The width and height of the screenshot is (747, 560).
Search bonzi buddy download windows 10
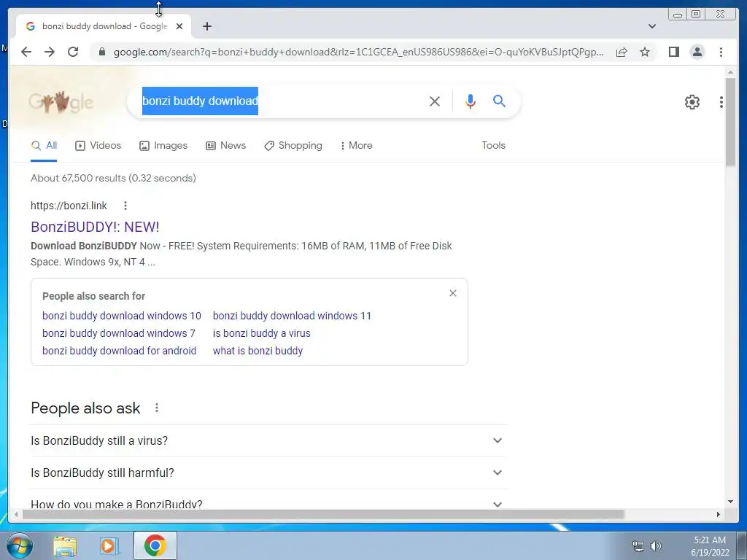122,316
